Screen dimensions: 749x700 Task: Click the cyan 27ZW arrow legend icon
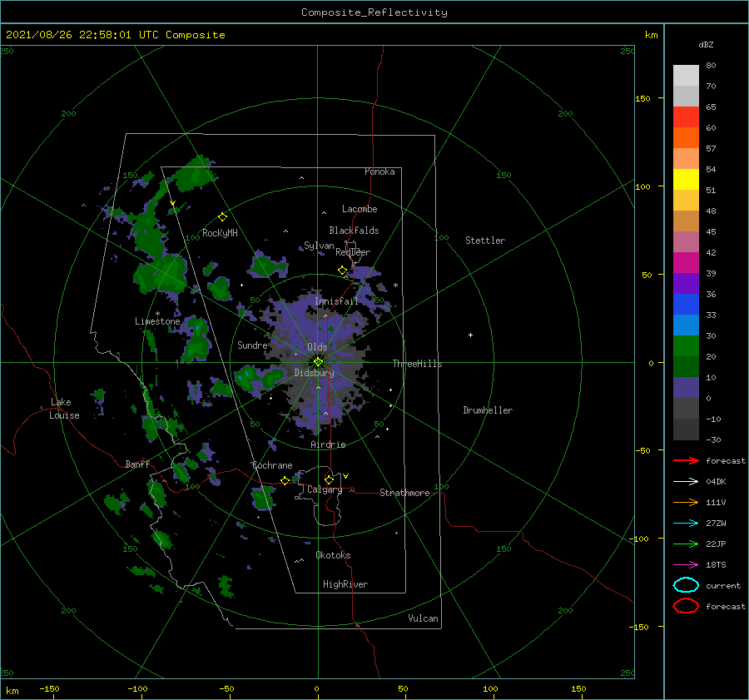[686, 524]
